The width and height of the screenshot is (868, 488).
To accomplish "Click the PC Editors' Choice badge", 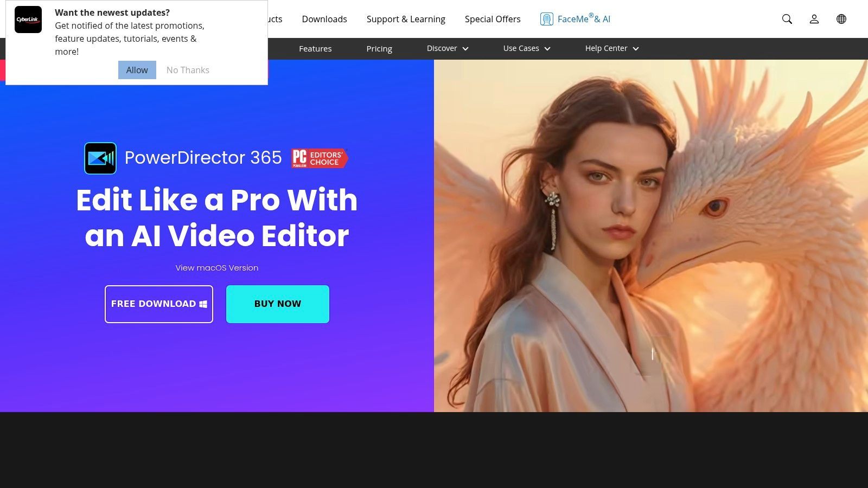I will 319,158.
